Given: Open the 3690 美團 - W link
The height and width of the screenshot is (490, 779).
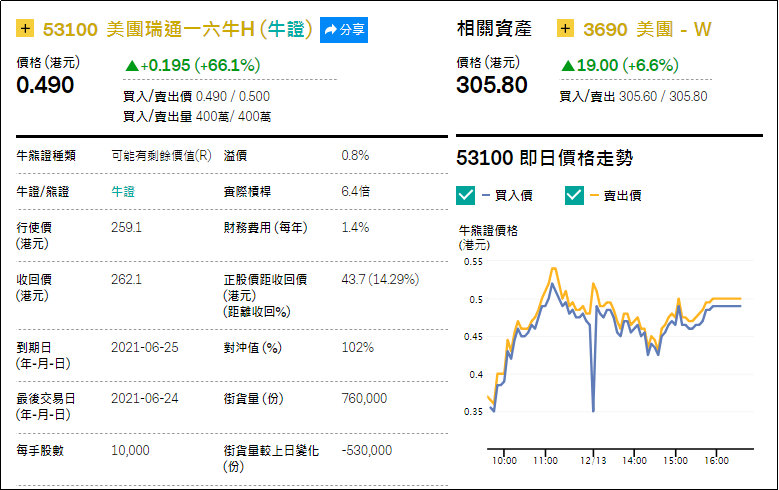Looking at the screenshot, I should pyautogui.click(x=647, y=29).
